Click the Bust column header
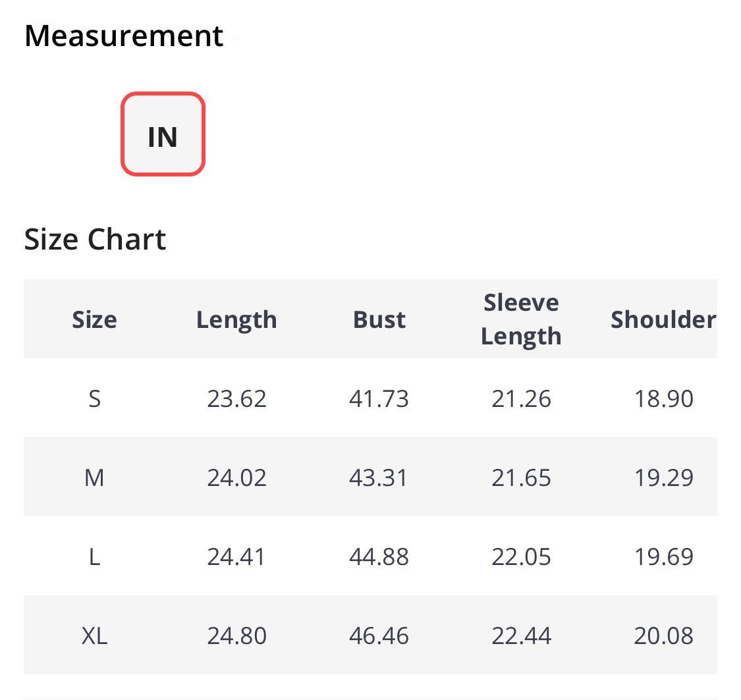The height and width of the screenshot is (700, 741). pyautogui.click(x=379, y=319)
